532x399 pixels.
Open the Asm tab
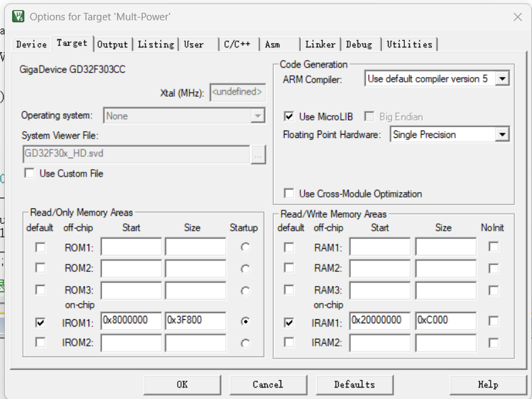[x=280, y=45]
